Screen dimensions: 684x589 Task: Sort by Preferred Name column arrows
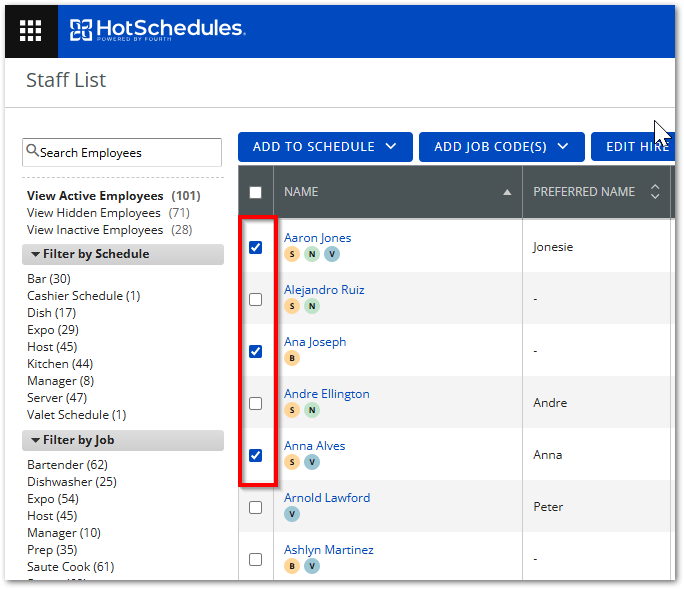coord(655,192)
